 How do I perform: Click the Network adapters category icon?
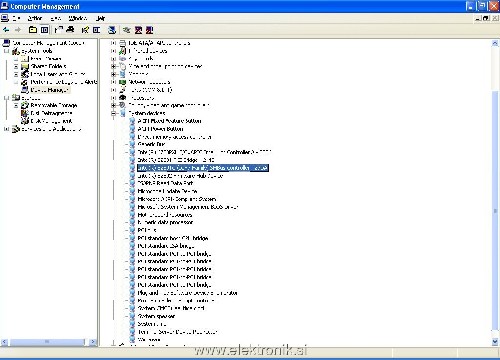pos(123,82)
